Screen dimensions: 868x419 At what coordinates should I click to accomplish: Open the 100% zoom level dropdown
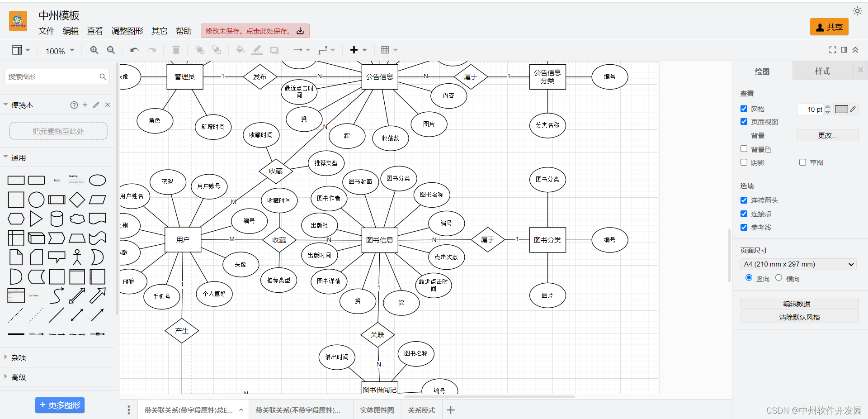[x=60, y=51]
